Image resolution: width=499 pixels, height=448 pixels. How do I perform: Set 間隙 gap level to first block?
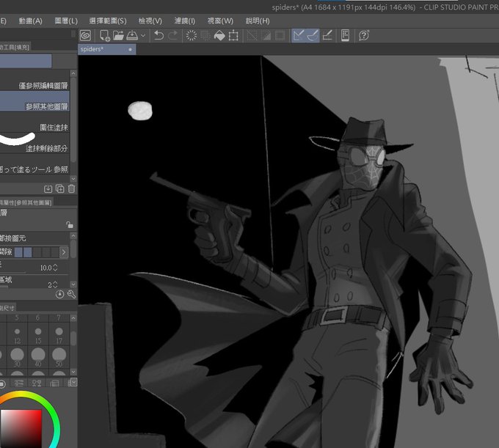tap(18, 252)
